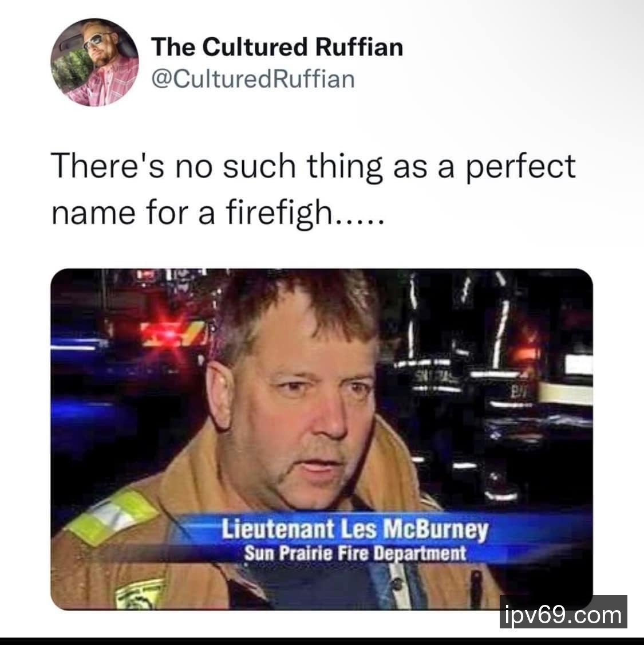Click the word "perfect" in the tweet

coord(521,167)
